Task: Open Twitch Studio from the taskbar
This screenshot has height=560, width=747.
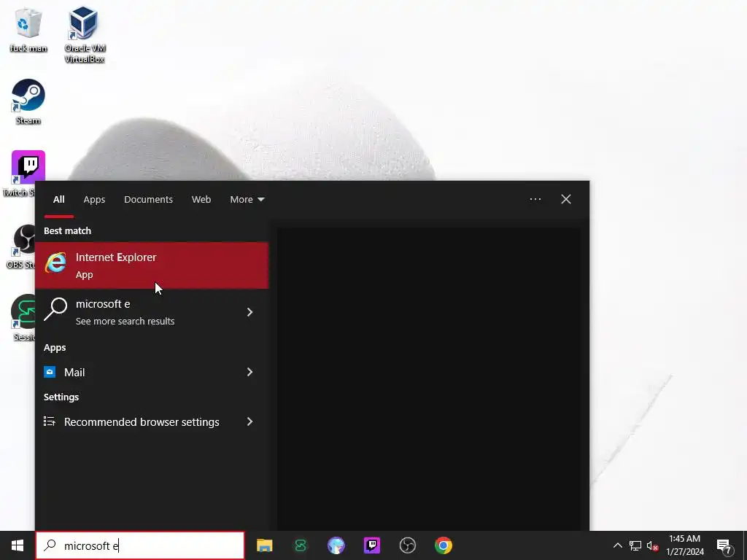Action: (371, 545)
